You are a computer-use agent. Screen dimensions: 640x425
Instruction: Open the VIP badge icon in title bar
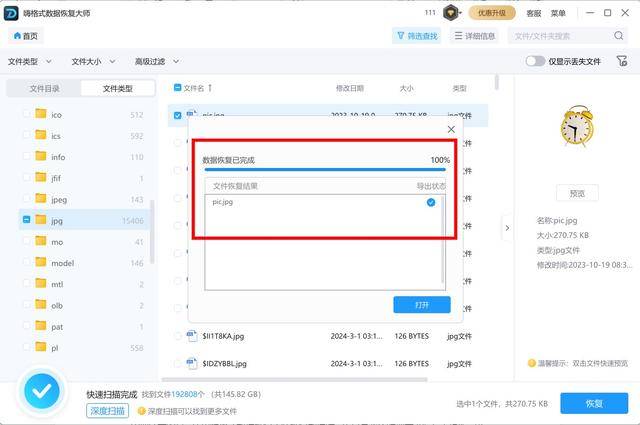coord(451,13)
